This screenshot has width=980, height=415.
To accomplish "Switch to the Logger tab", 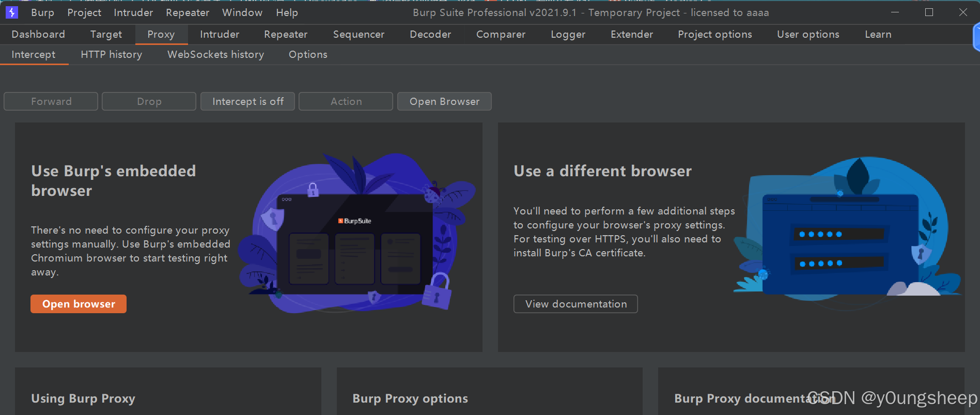I will [x=568, y=34].
